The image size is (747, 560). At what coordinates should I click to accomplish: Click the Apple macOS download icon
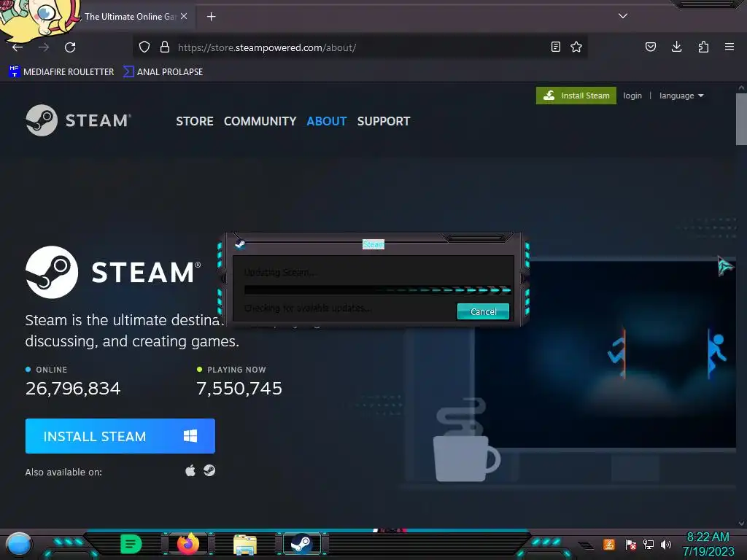tap(190, 471)
